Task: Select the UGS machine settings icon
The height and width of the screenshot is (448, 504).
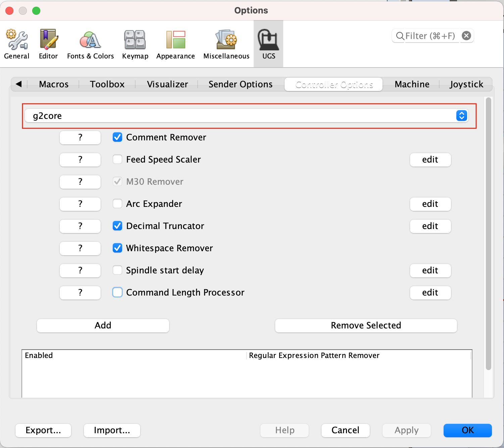Action: (x=268, y=44)
